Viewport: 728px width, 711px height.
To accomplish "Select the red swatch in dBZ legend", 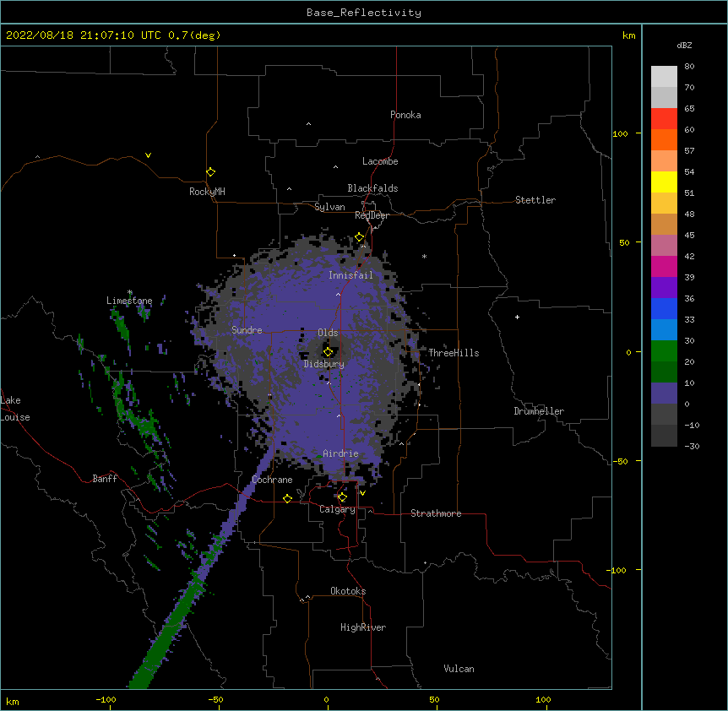I will click(x=664, y=118).
